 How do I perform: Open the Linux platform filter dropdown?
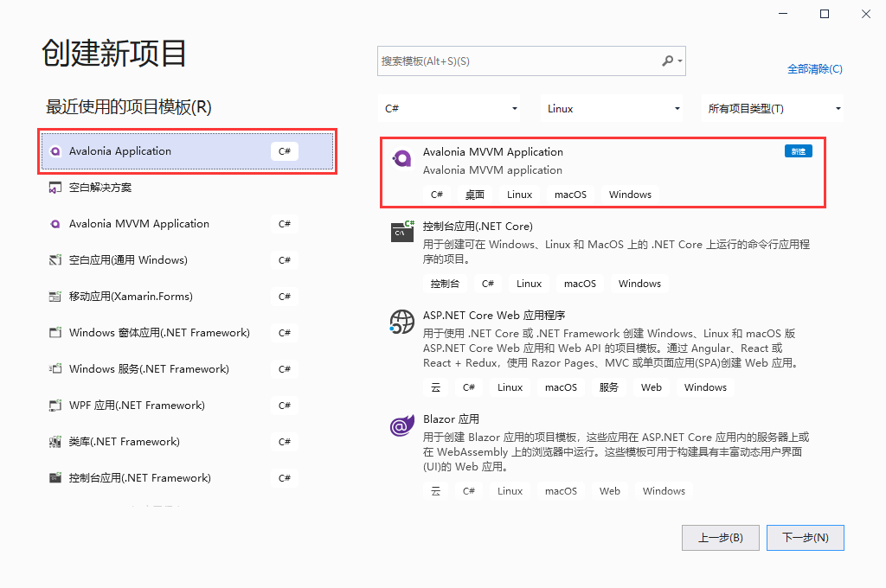click(x=612, y=108)
